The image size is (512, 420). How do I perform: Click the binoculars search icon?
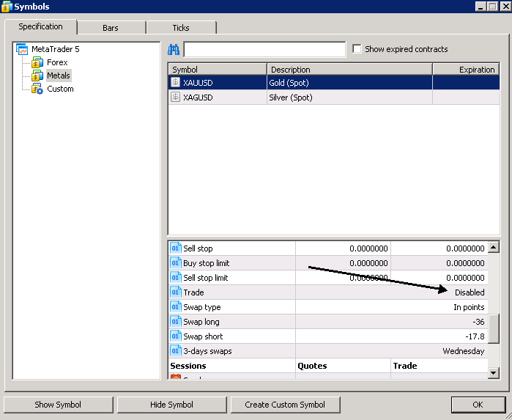pos(174,49)
